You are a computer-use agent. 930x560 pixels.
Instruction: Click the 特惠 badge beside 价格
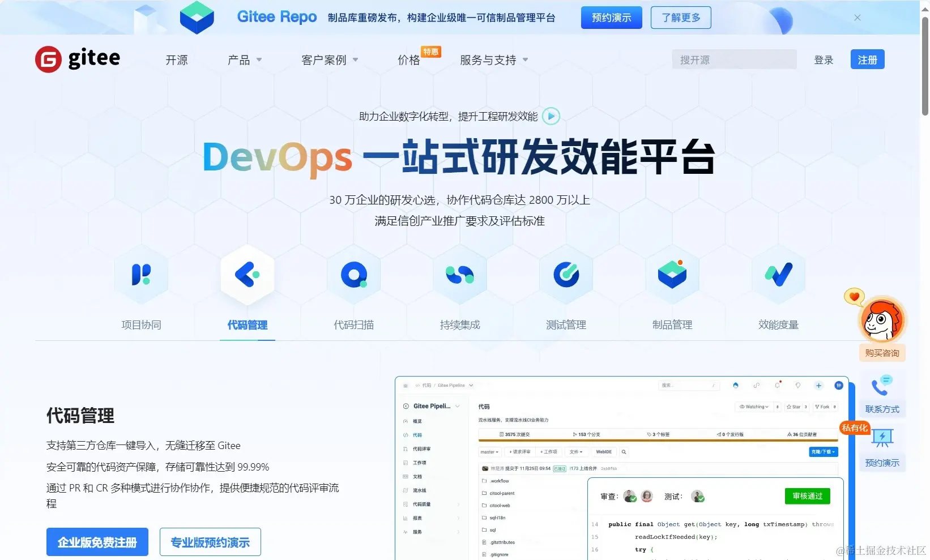tap(430, 52)
